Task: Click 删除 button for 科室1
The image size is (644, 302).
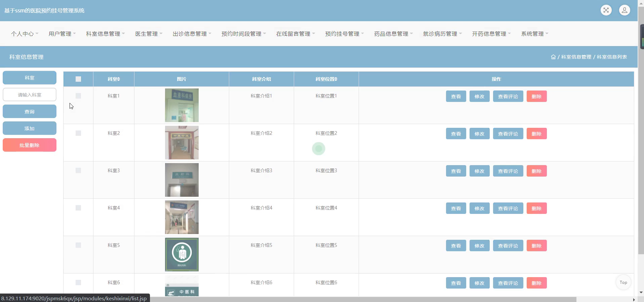Action: (536, 96)
